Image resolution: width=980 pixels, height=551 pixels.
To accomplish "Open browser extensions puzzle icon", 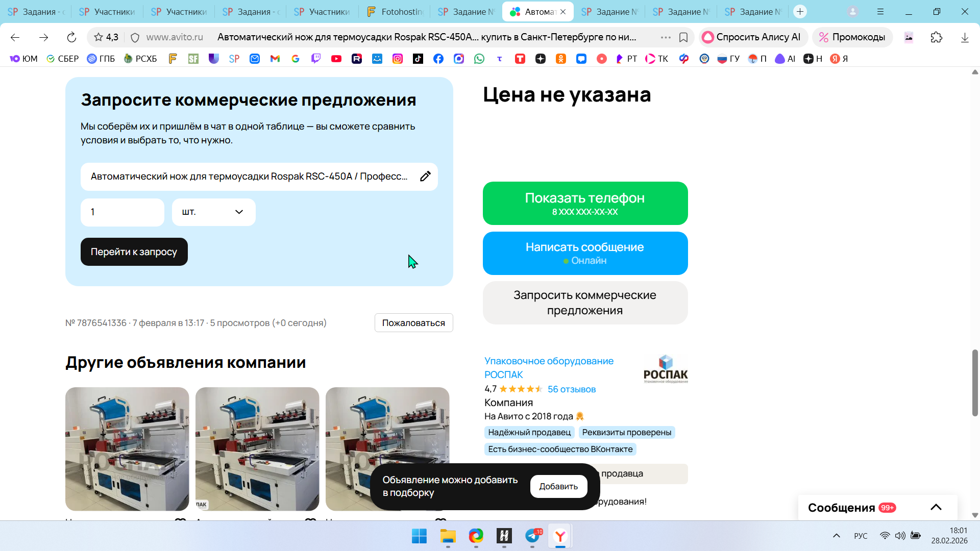I will (x=936, y=37).
